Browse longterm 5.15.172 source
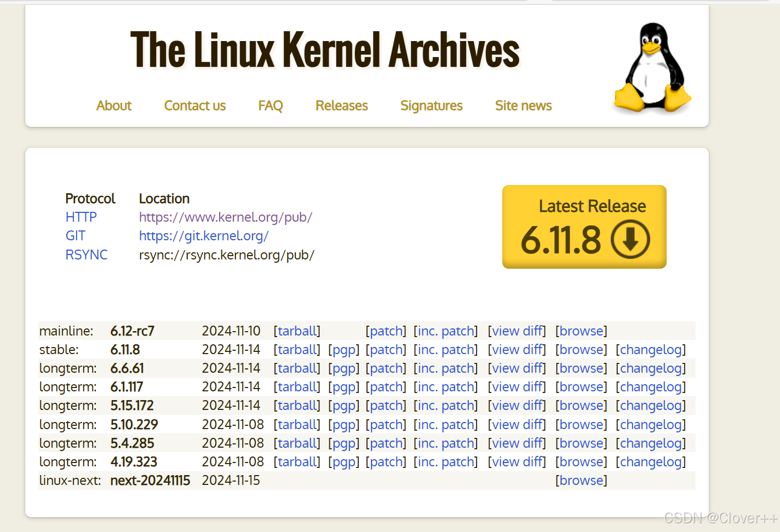The image size is (780, 532). pos(581,406)
